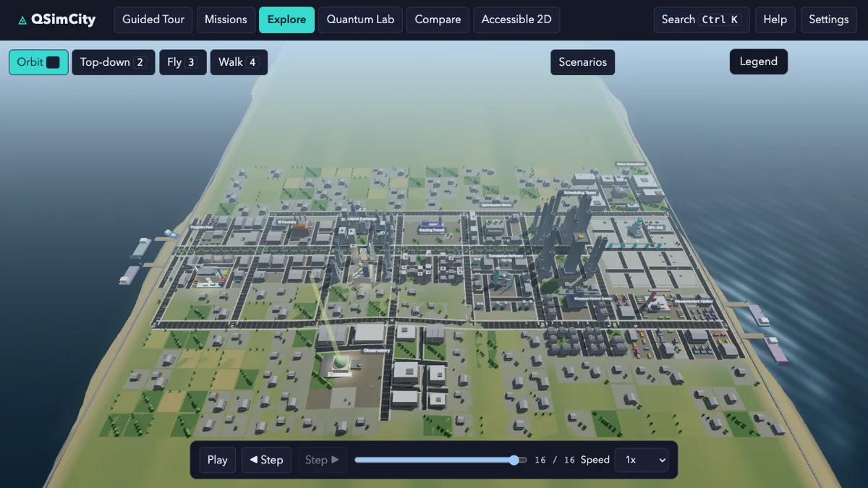Enable Walk camera mode
The height and width of the screenshot is (488, 868).
click(x=239, y=62)
